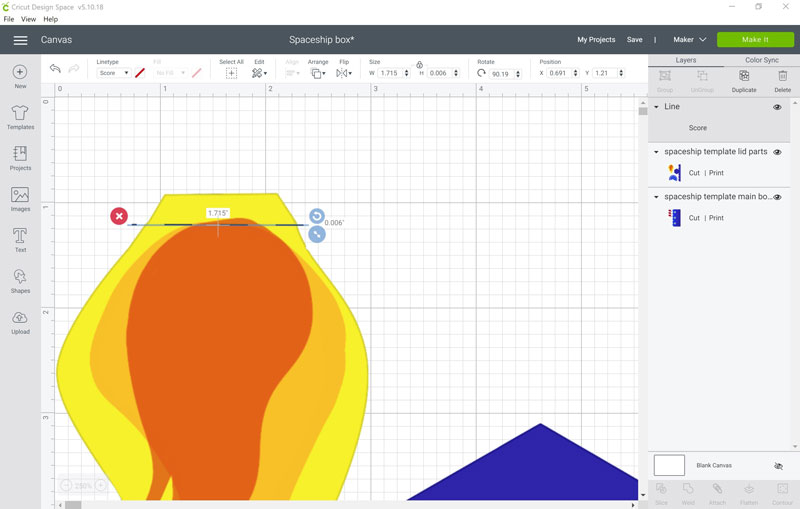Image resolution: width=800 pixels, height=509 pixels.
Task: Hide the Line layer via eye icon
Action: [777, 107]
